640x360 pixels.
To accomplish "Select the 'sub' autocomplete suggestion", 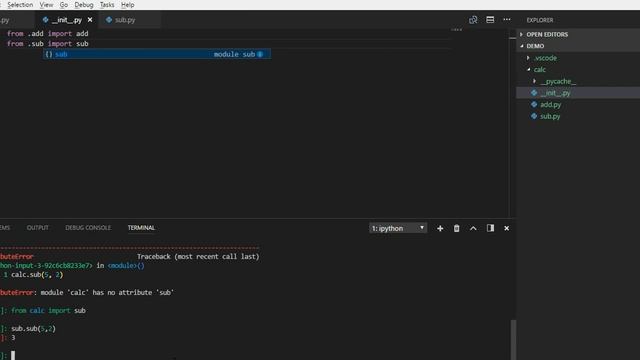I will (157, 54).
